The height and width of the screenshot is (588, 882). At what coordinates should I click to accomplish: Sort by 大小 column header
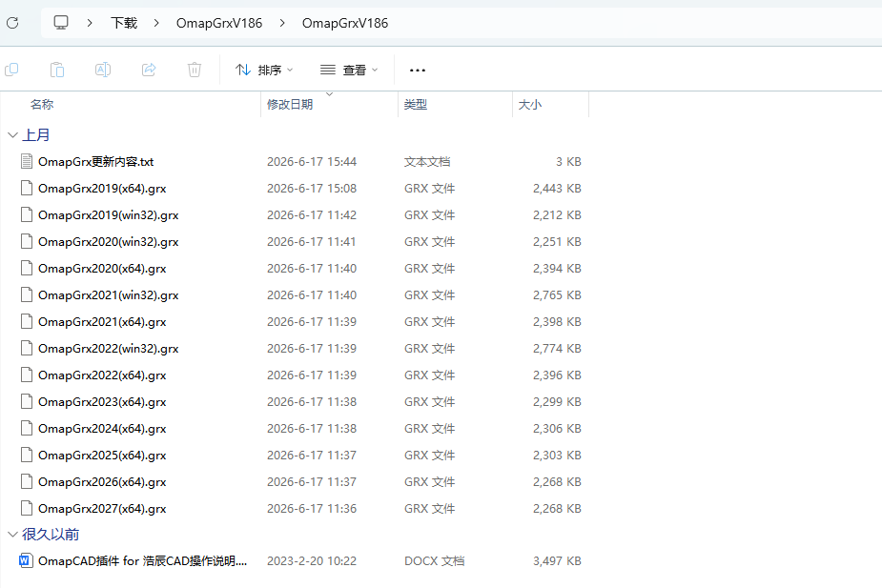[530, 105]
